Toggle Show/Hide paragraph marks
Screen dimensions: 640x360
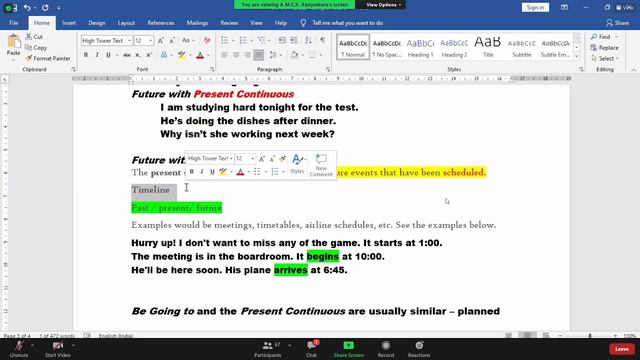tap(323, 40)
